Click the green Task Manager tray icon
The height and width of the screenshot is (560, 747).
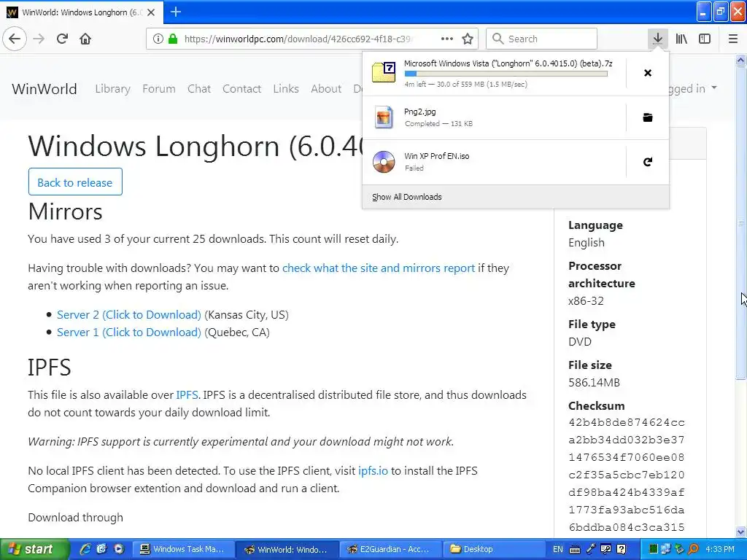tap(654, 549)
